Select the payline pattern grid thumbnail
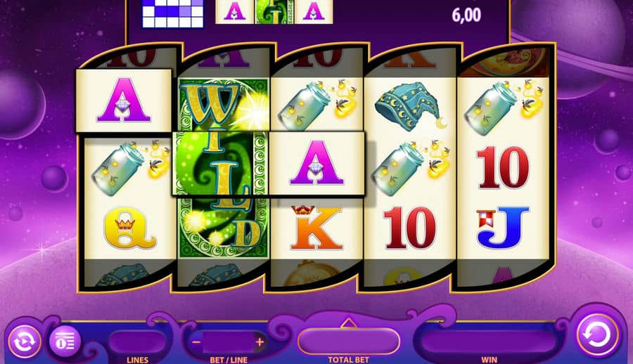This screenshot has width=633, height=364. click(x=173, y=14)
